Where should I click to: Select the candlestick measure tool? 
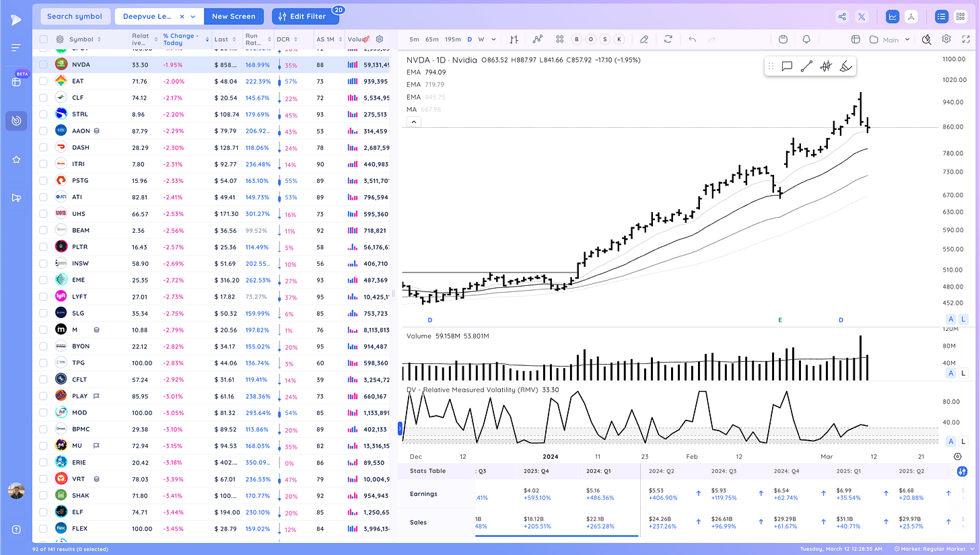click(x=826, y=66)
